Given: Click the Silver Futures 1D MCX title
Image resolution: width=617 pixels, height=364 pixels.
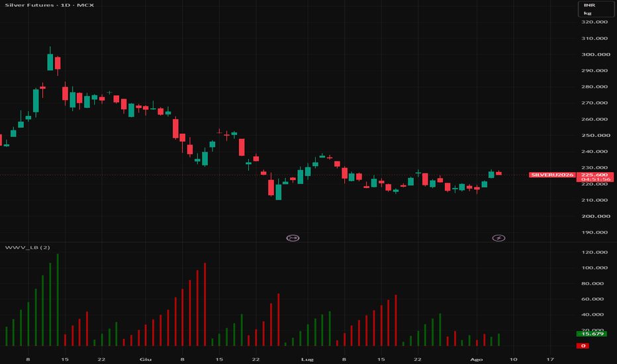Looking at the screenshot, I should 50,5.
